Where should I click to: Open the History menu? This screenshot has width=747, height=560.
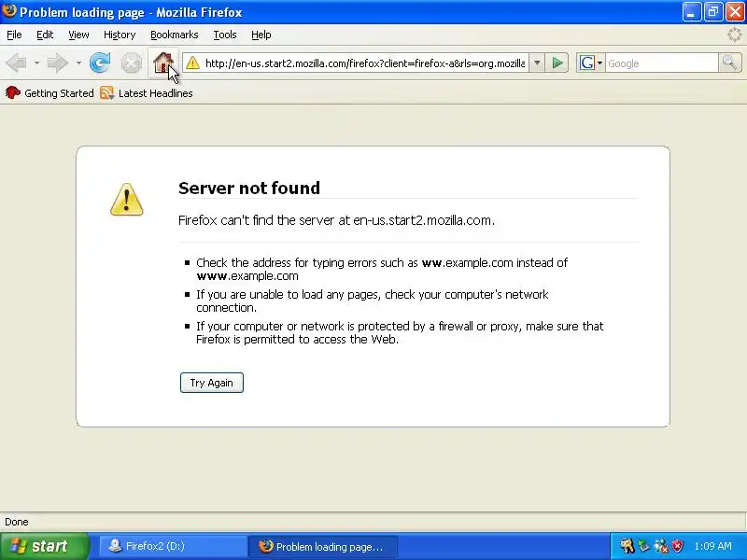pyautogui.click(x=120, y=35)
